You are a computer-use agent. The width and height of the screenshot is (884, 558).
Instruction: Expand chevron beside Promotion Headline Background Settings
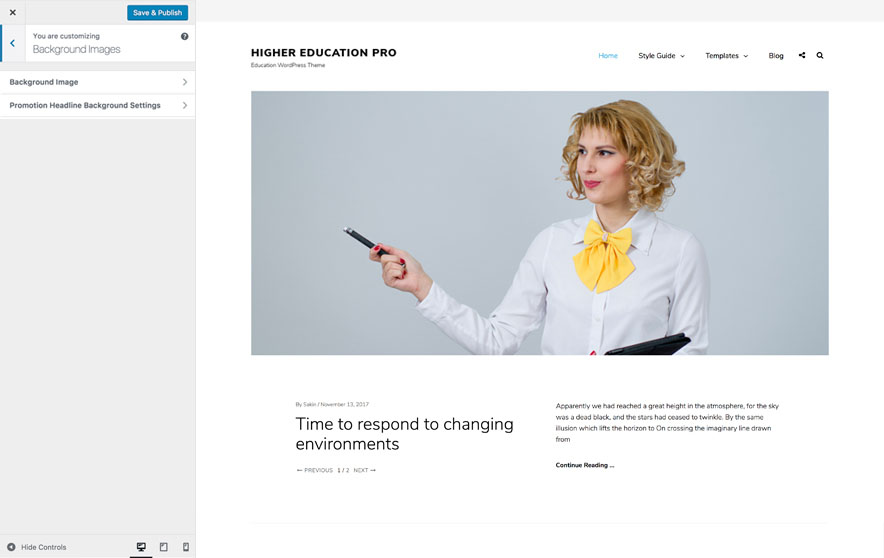coord(184,105)
